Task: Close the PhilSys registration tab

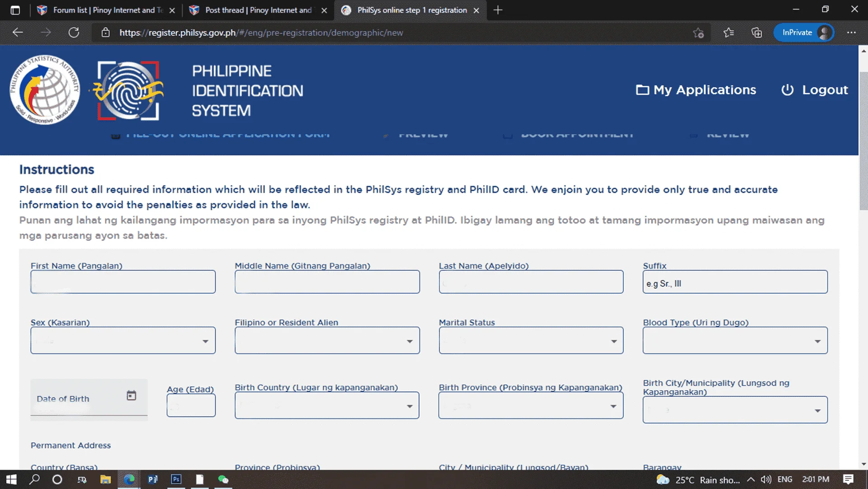Action: click(x=476, y=10)
